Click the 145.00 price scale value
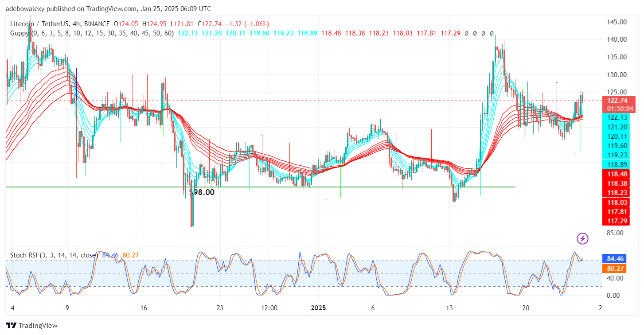Image resolution: width=644 pixels, height=335 pixels. point(617,22)
